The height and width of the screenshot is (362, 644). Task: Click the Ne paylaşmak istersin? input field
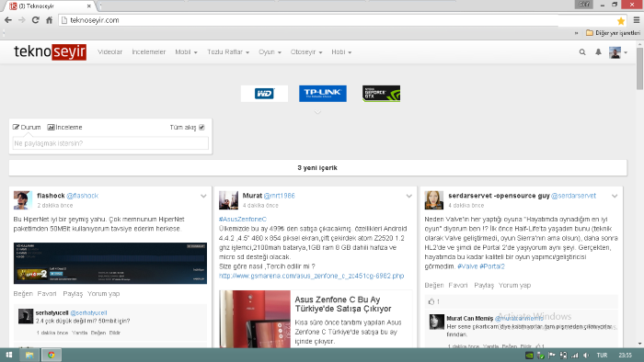pyautogui.click(x=110, y=143)
